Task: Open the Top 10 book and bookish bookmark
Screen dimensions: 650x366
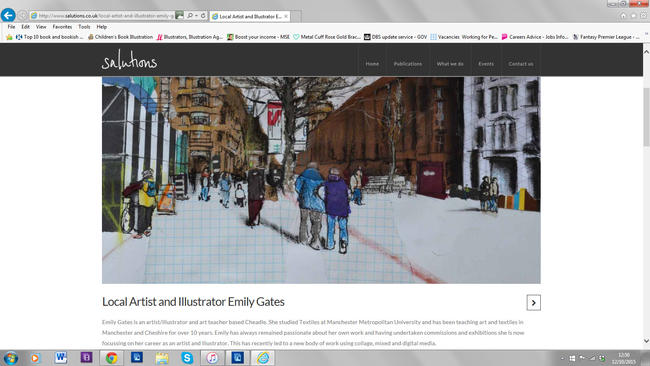Action: point(49,37)
